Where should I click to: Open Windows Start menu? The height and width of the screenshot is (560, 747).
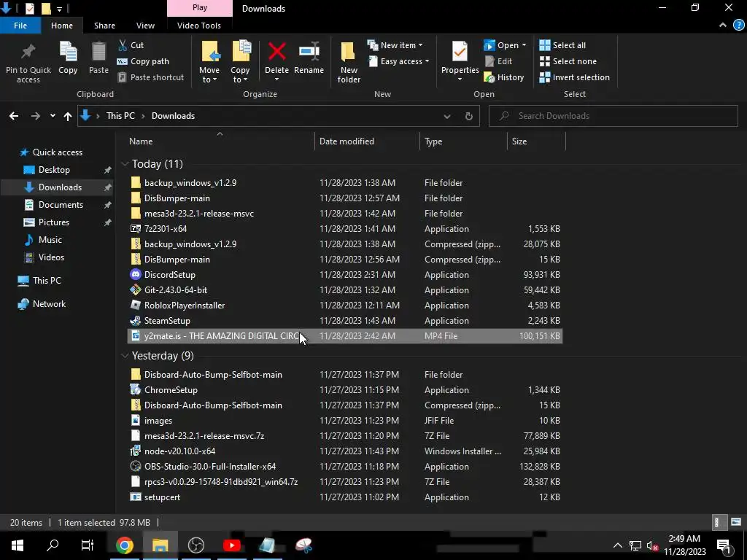click(x=18, y=545)
